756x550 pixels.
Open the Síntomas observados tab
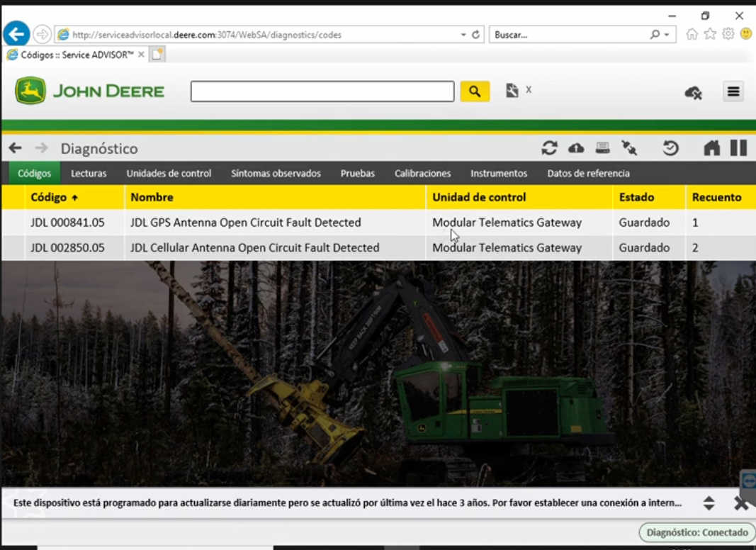point(276,173)
